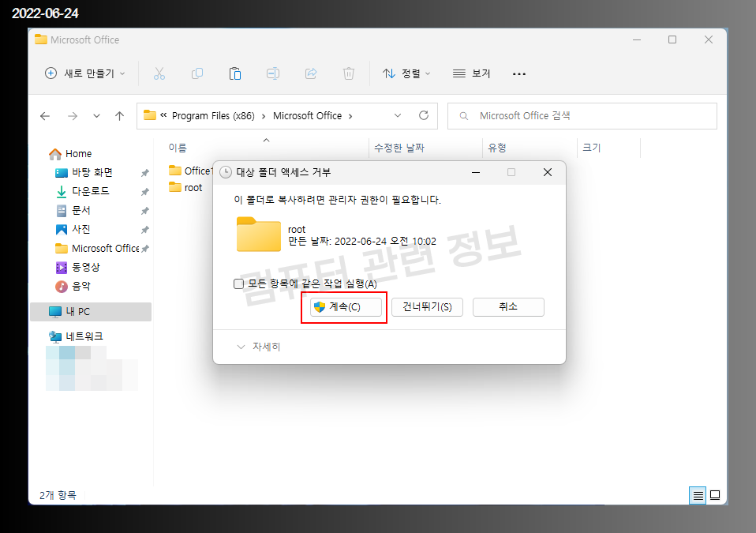Go up one folder level arrow
The width and height of the screenshot is (756, 533).
(120, 116)
